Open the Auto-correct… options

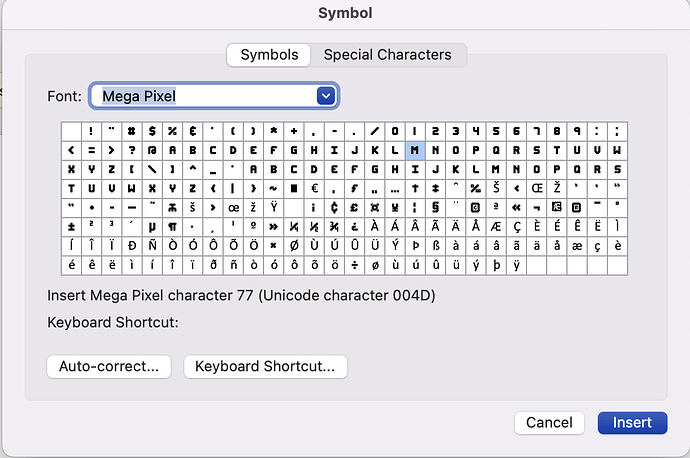109,366
